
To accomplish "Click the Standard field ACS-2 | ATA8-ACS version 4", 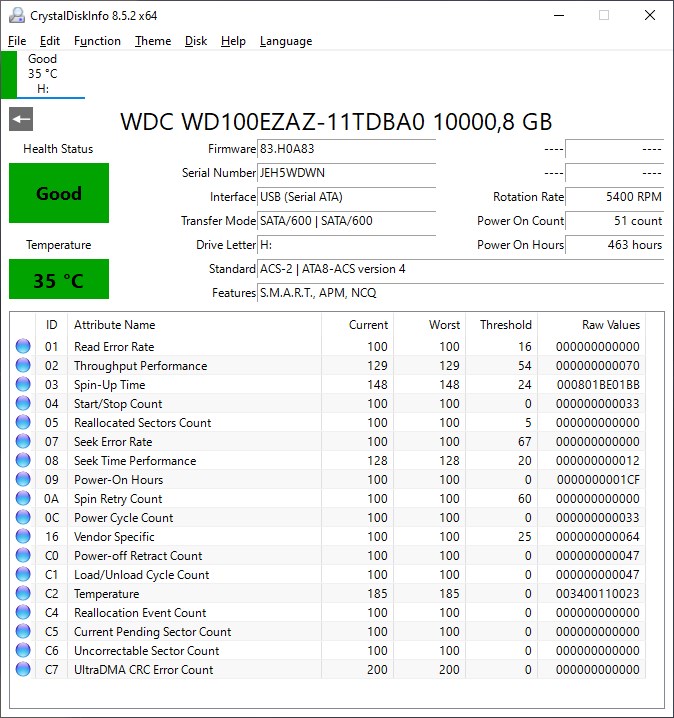I will click(x=461, y=269).
